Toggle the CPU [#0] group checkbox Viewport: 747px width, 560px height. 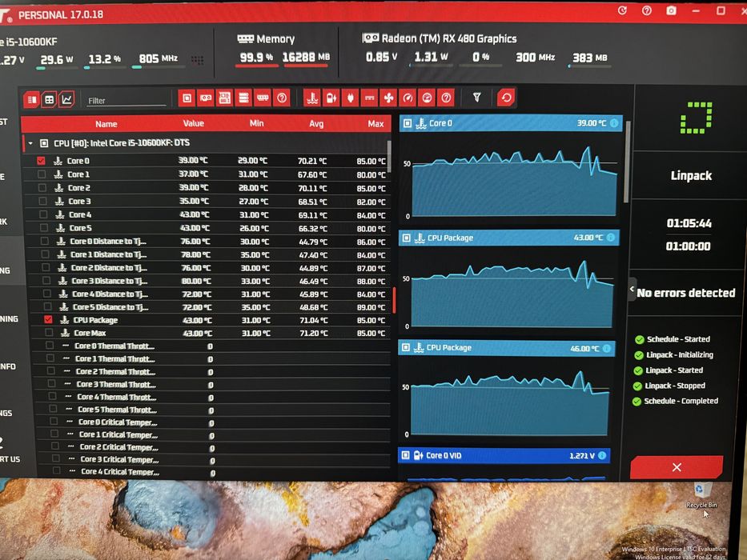pos(44,143)
